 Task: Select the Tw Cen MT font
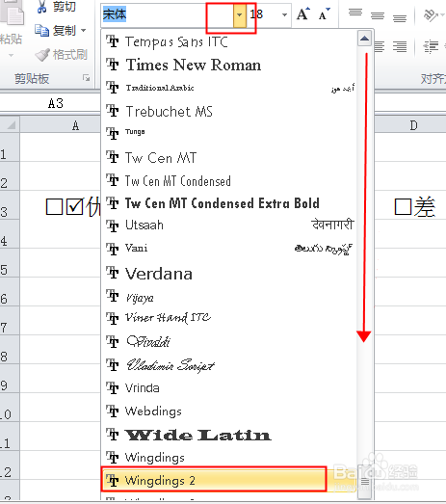(229, 157)
